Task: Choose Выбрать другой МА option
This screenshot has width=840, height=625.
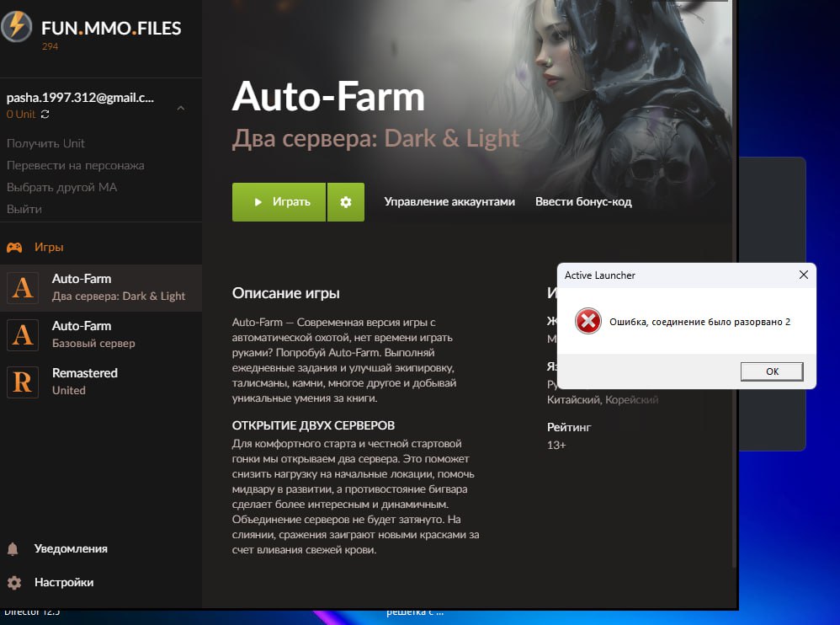Action: coord(61,187)
